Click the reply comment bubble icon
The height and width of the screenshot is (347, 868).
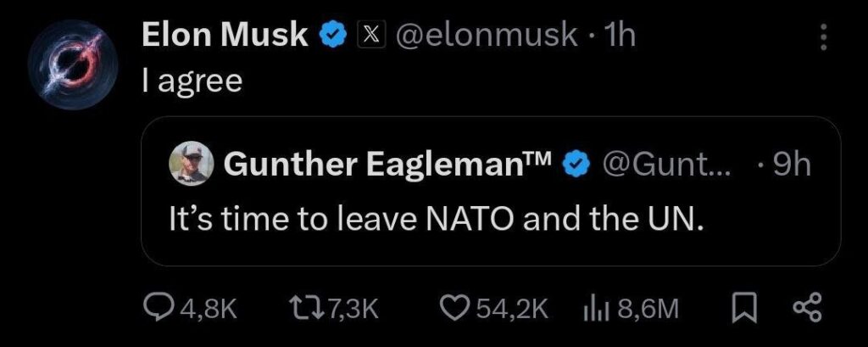tap(156, 309)
